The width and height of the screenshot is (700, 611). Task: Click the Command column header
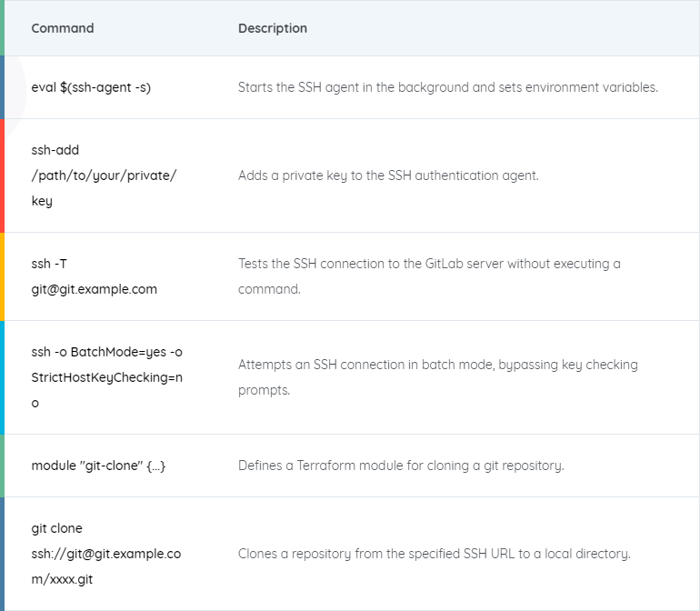[63, 28]
